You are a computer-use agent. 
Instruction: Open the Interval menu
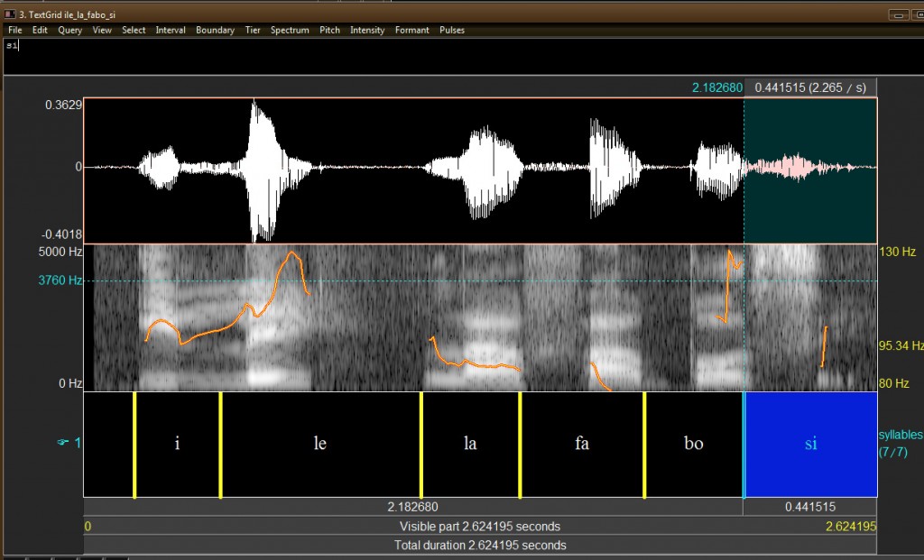171,30
